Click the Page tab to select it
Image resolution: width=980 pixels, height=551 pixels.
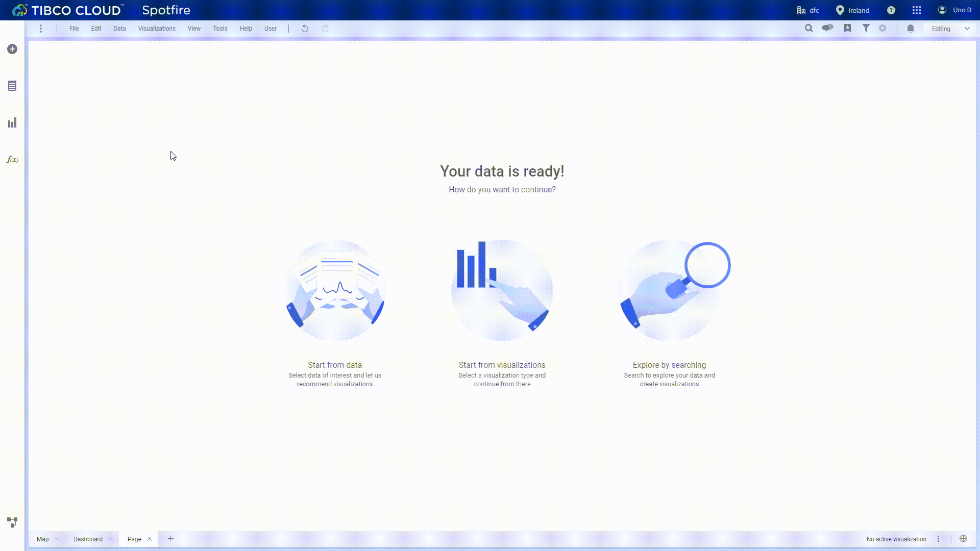tap(134, 539)
